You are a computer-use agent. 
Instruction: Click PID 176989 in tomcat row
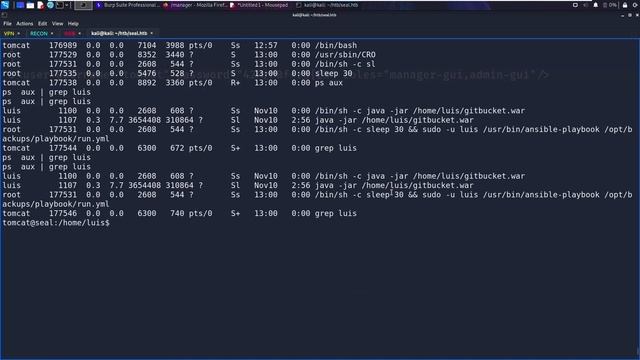[x=63, y=45]
